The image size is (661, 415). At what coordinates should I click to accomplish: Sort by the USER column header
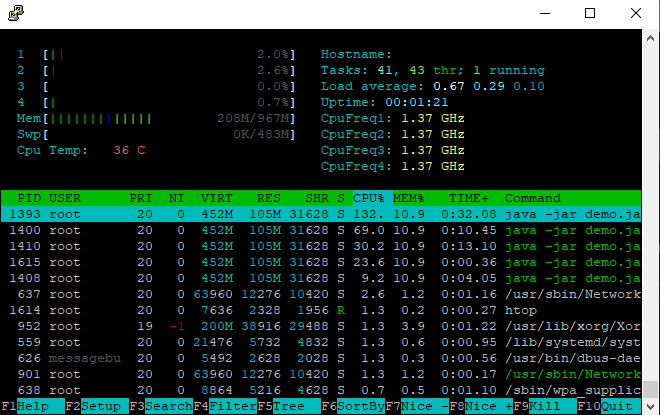click(x=64, y=198)
